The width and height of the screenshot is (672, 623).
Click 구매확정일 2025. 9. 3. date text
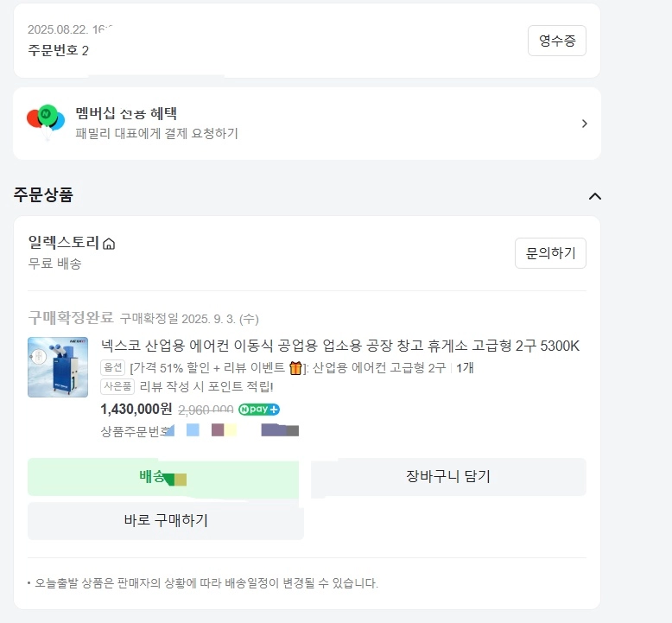(189, 319)
